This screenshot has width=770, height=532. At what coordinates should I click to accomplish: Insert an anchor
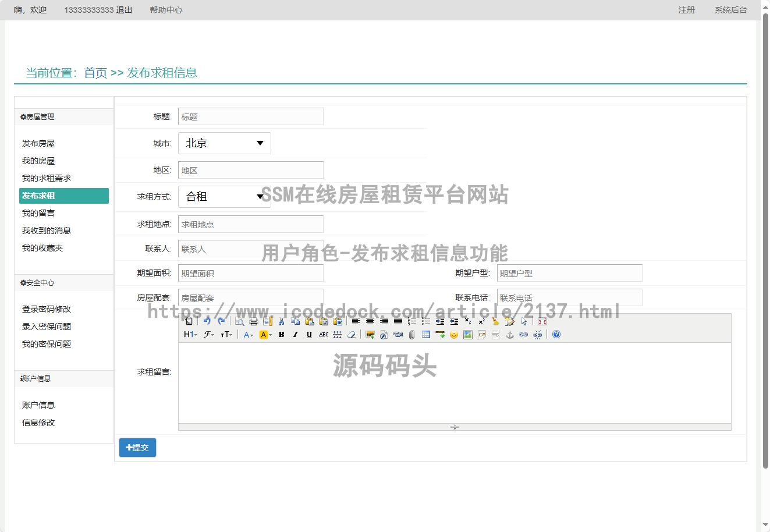510,335
